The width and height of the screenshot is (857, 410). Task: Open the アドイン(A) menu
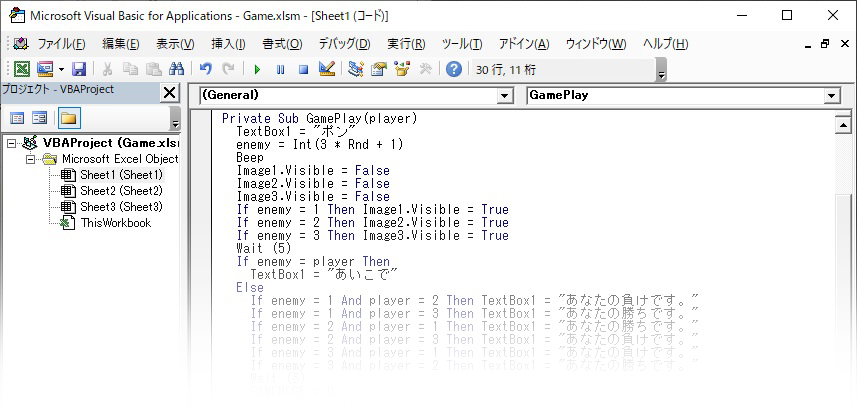524,44
